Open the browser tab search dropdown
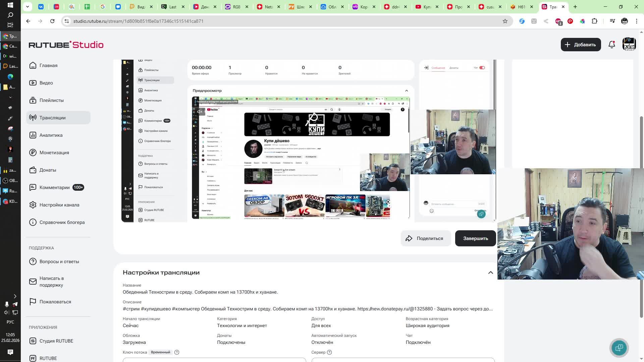The width and height of the screenshot is (644, 362). click(28, 6)
